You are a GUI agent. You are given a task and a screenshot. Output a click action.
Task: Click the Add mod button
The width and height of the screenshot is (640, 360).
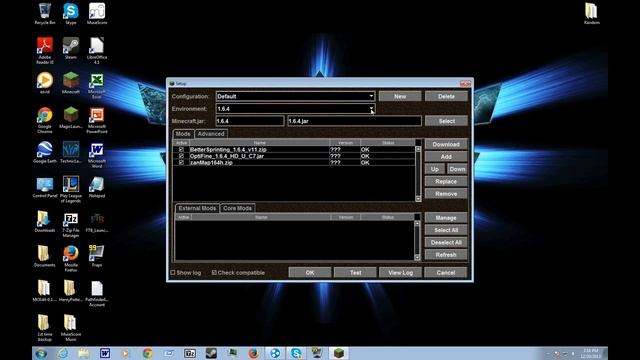pyautogui.click(x=446, y=157)
